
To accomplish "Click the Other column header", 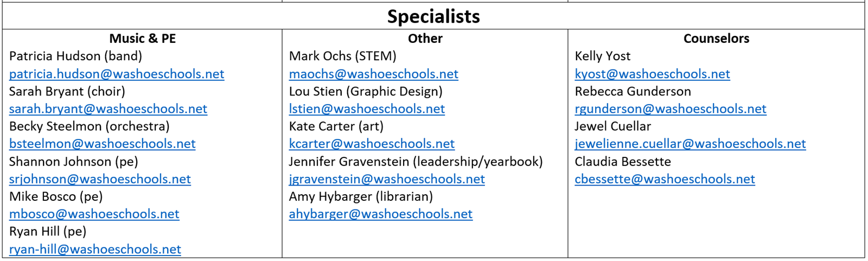I will click(425, 39).
